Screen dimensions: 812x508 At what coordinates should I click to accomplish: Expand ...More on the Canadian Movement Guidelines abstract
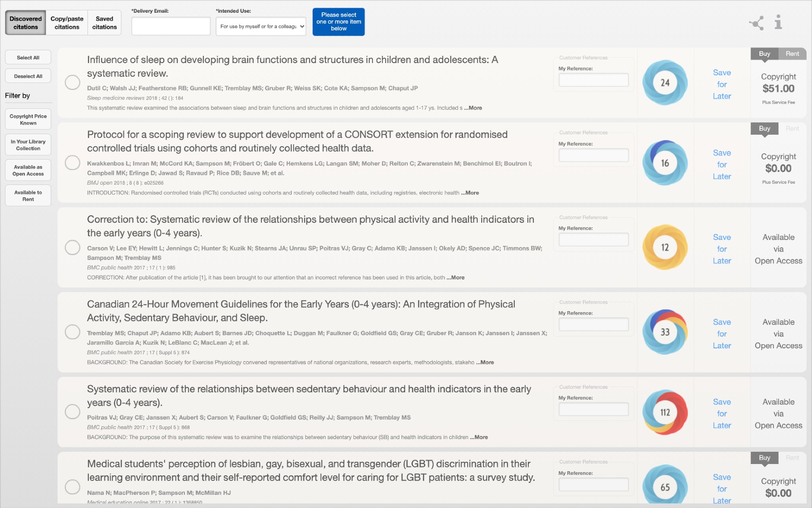tap(484, 362)
